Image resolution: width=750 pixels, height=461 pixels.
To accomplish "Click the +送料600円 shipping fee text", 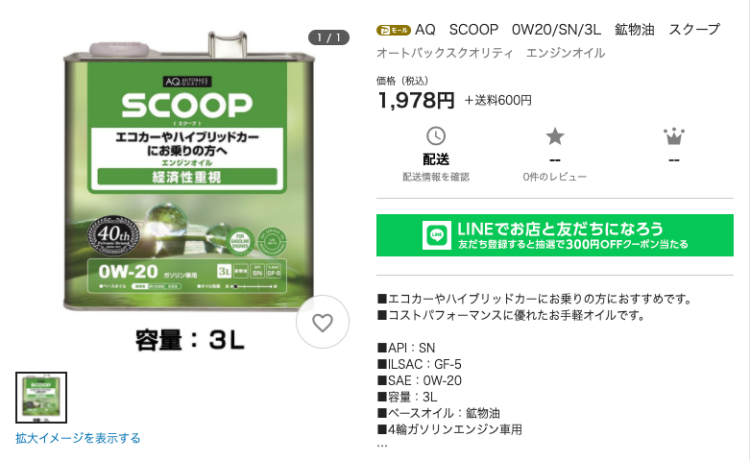I will 498,100.
